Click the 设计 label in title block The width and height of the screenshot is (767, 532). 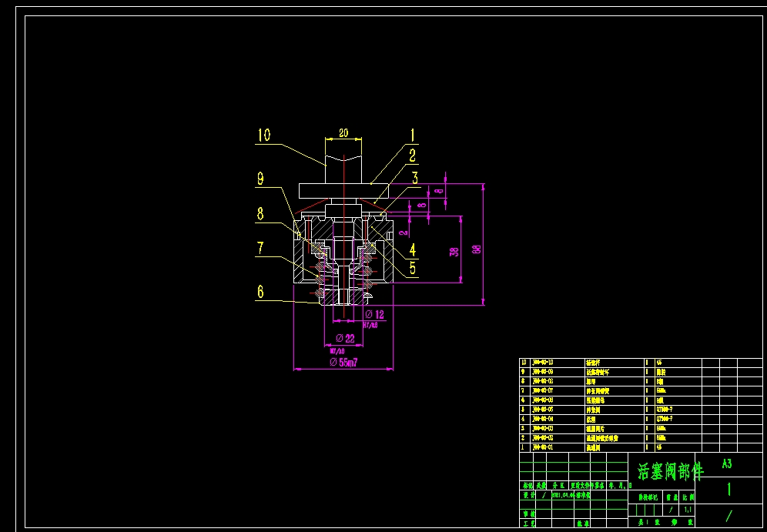click(528, 495)
